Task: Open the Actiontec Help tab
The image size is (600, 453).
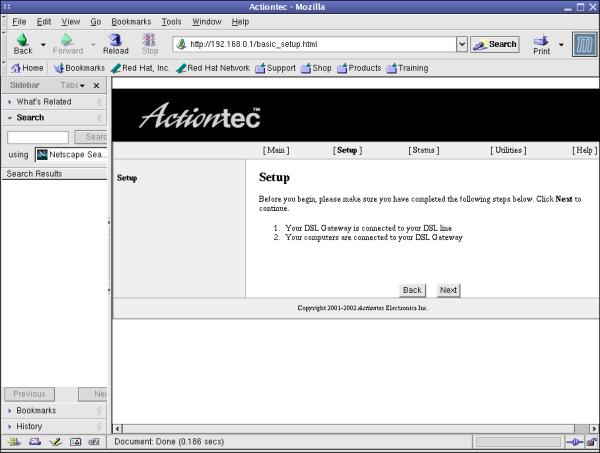Action: [584, 150]
